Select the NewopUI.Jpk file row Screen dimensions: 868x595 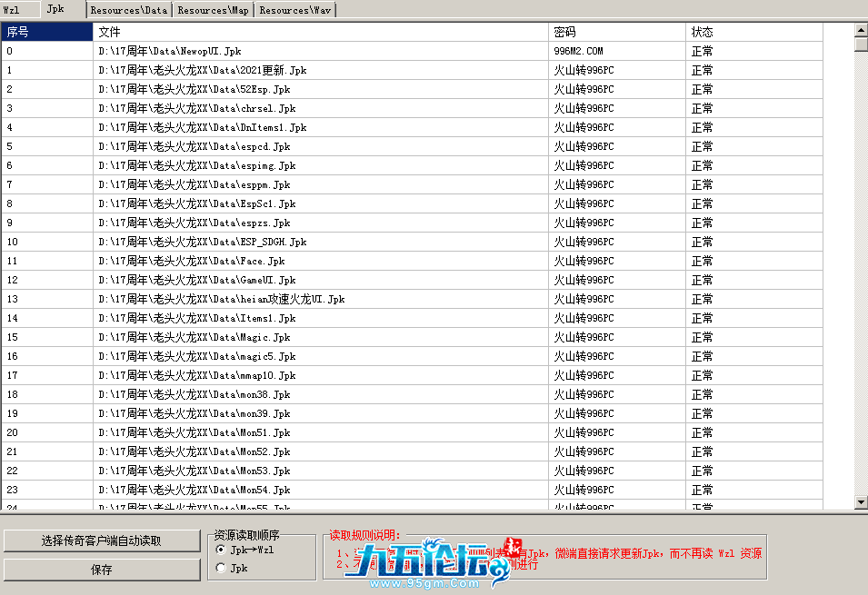coord(170,52)
